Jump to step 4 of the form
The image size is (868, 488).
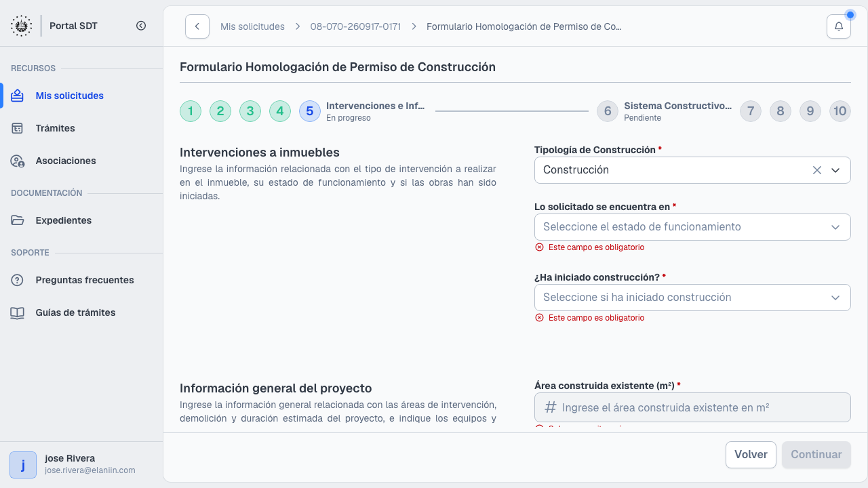[x=280, y=111]
